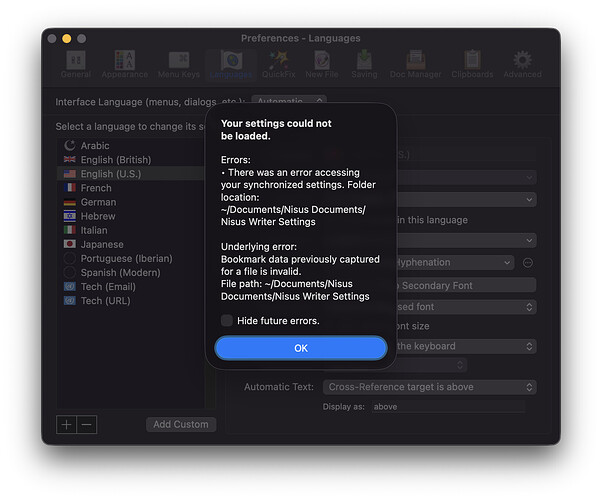602x500 pixels.
Task: Click the Portuguese (Iberian) round icon
Action: coord(69,258)
